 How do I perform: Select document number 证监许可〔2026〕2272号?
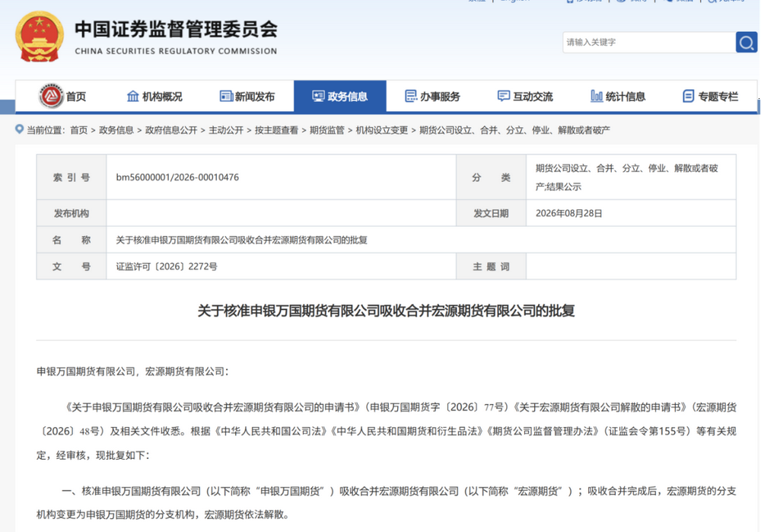pos(167,266)
